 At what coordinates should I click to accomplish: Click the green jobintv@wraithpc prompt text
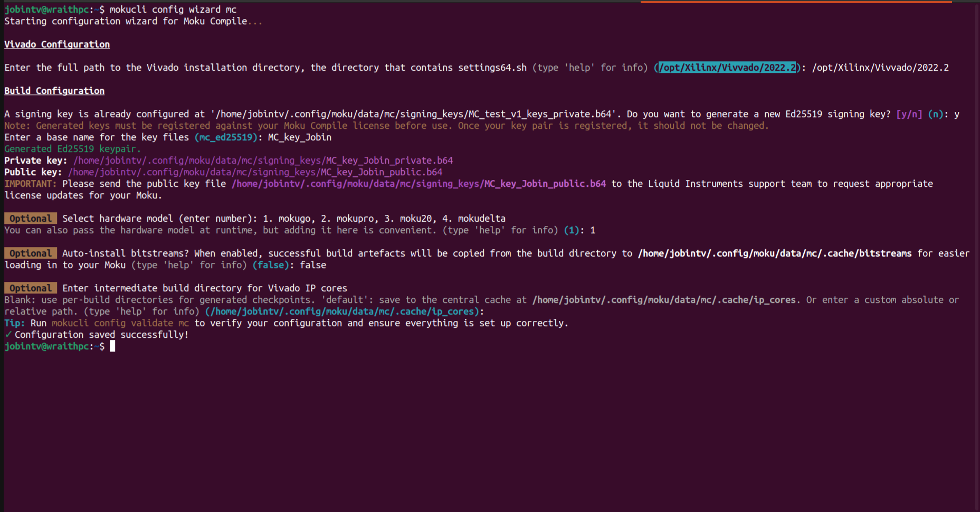click(46, 346)
